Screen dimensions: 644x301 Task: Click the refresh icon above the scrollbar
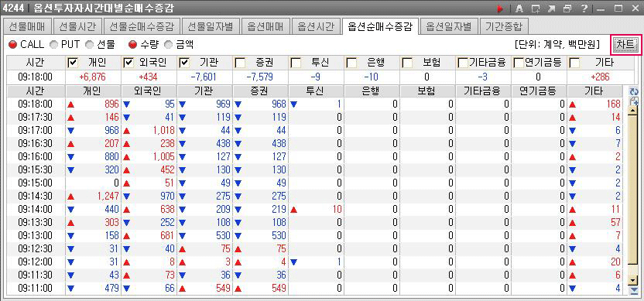click(633, 91)
